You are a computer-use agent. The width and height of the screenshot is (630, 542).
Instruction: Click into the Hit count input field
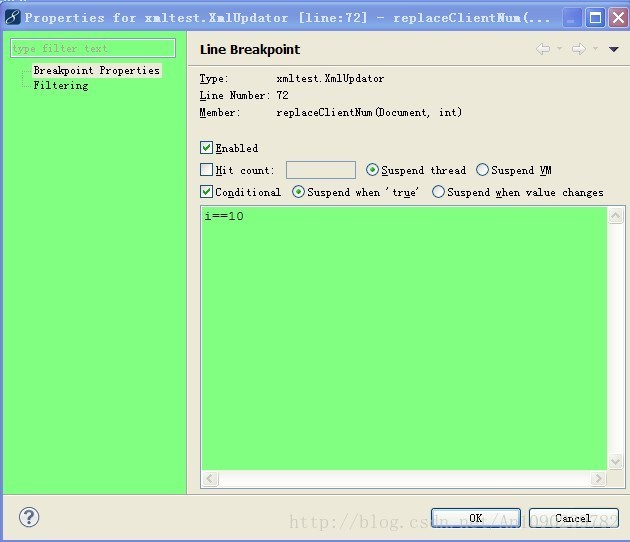click(321, 170)
